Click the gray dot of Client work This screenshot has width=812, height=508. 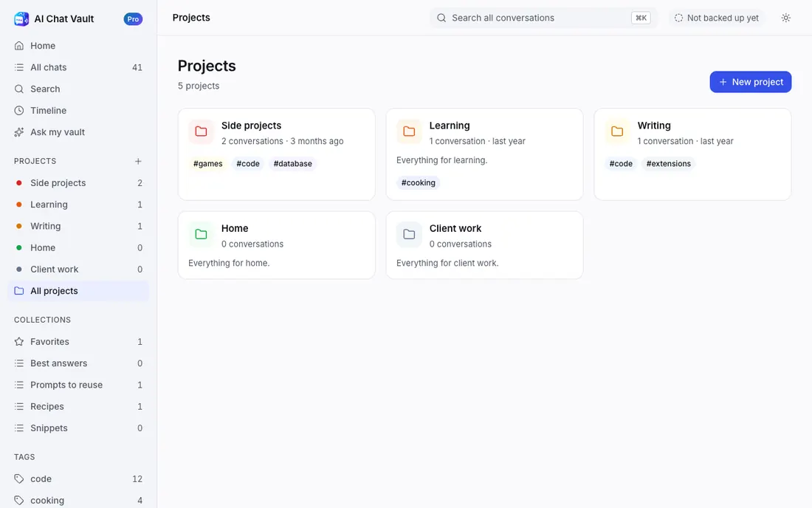coord(19,270)
